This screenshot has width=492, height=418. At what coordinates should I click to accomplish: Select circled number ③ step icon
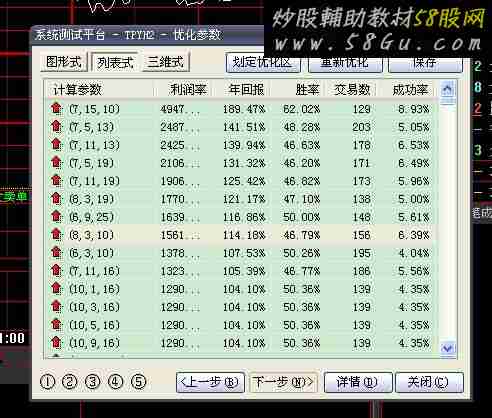[93, 382]
